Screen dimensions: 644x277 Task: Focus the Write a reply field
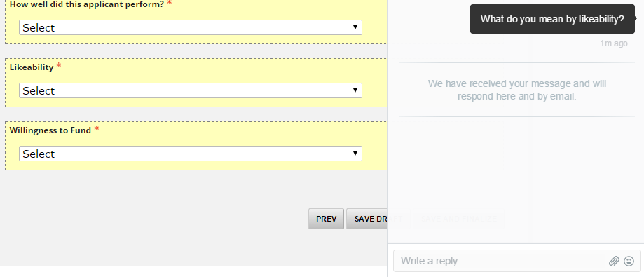point(500,261)
